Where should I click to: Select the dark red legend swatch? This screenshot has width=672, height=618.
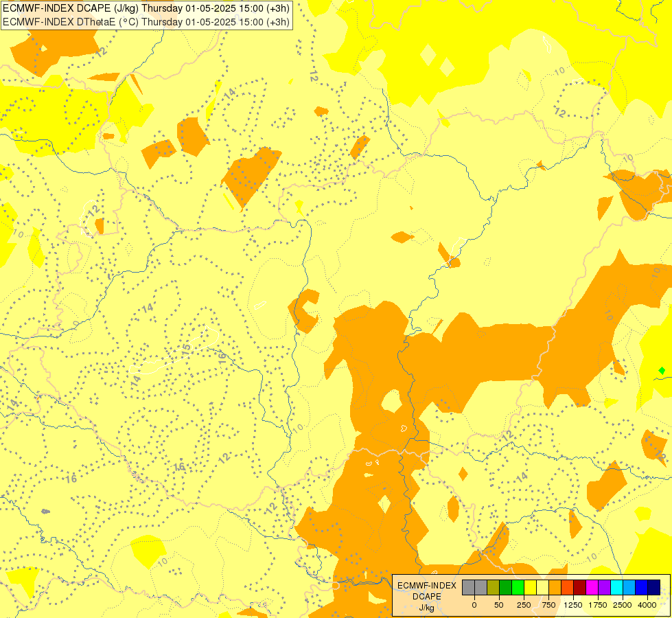[580, 588]
